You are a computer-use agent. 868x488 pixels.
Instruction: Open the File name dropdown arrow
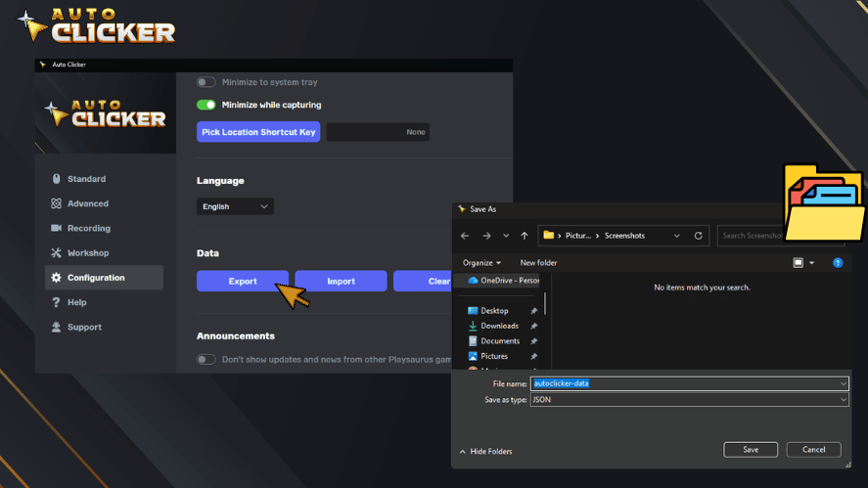pyautogui.click(x=844, y=383)
